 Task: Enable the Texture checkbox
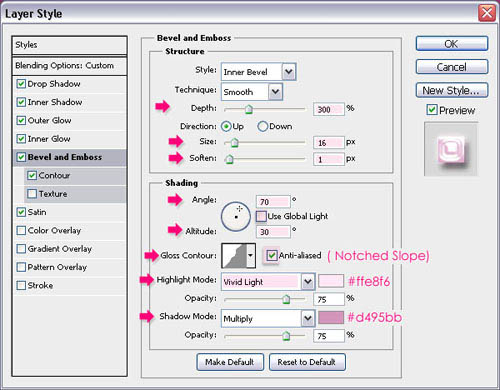tap(32, 193)
